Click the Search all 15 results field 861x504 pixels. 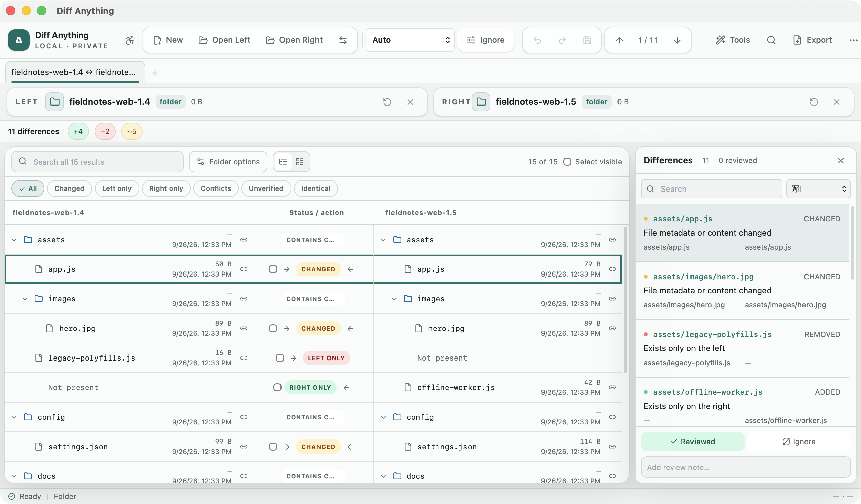click(98, 162)
